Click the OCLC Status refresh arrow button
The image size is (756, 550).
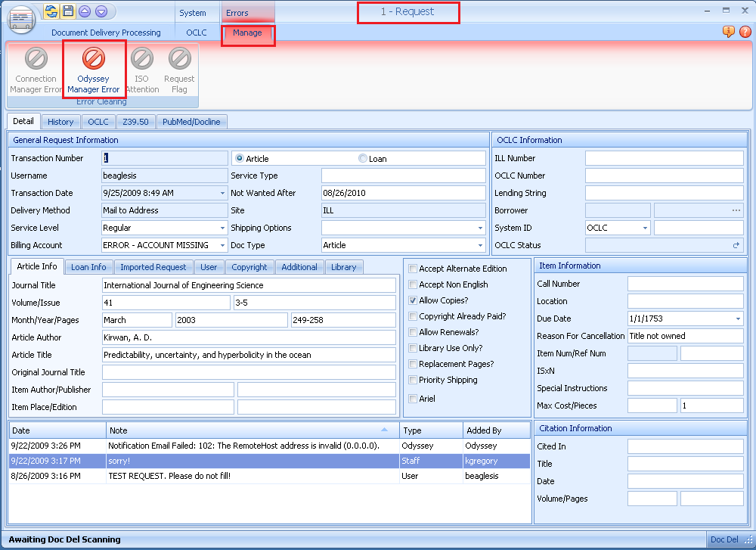pos(736,245)
